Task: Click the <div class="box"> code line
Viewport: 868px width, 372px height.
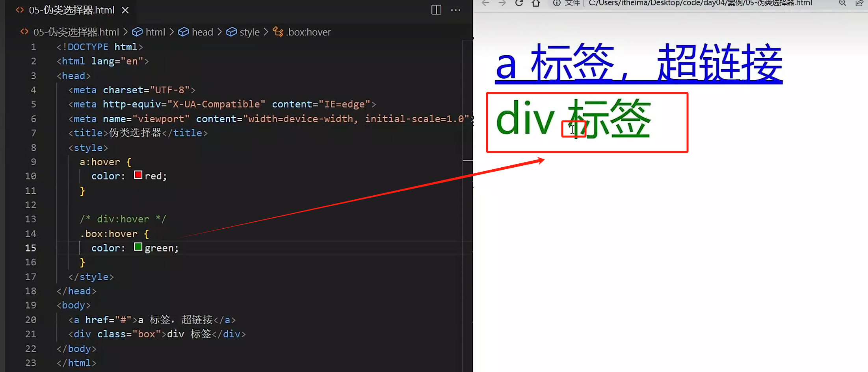Action: click(157, 334)
